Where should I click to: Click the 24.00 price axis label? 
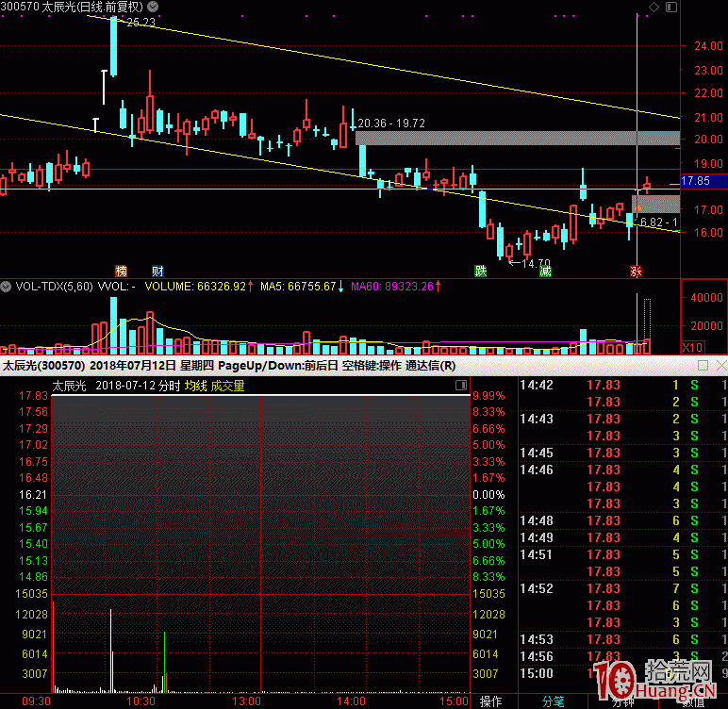coord(708,46)
